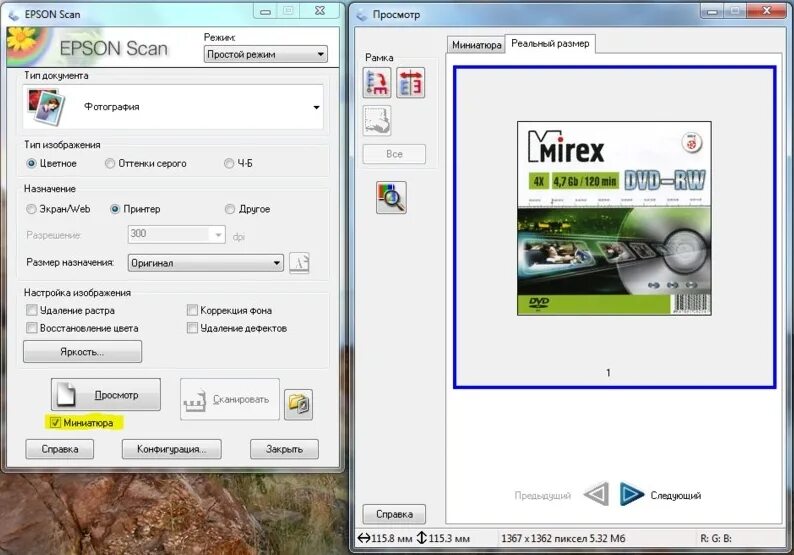Select the Mirex DVD-RW thumbnail
Image resolution: width=794 pixels, height=555 pixels.
coord(614,218)
